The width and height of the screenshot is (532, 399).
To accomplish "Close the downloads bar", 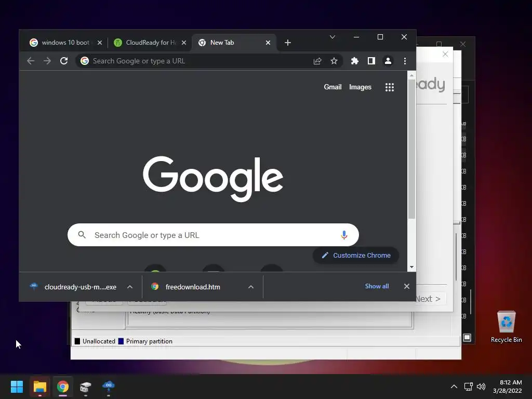I will 406,286.
